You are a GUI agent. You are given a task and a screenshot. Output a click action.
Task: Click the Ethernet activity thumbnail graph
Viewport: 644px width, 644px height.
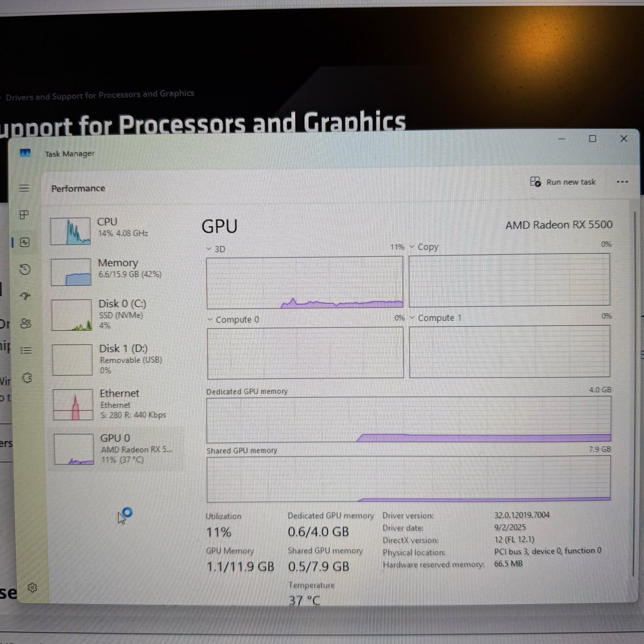[73, 404]
